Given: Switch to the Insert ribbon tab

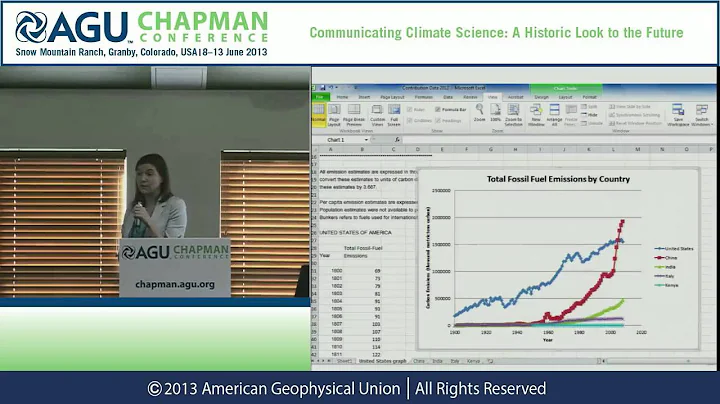Looking at the screenshot, I should click(x=364, y=97).
